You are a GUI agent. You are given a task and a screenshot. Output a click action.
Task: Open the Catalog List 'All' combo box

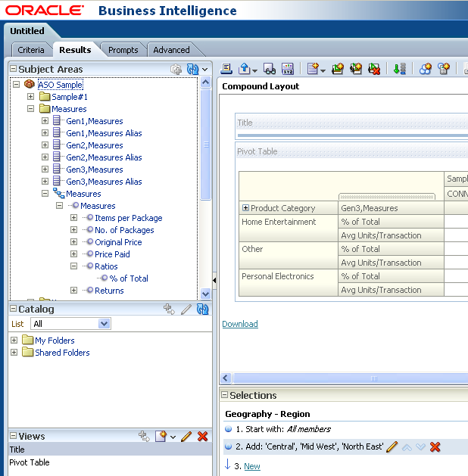click(x=70, y=324)
